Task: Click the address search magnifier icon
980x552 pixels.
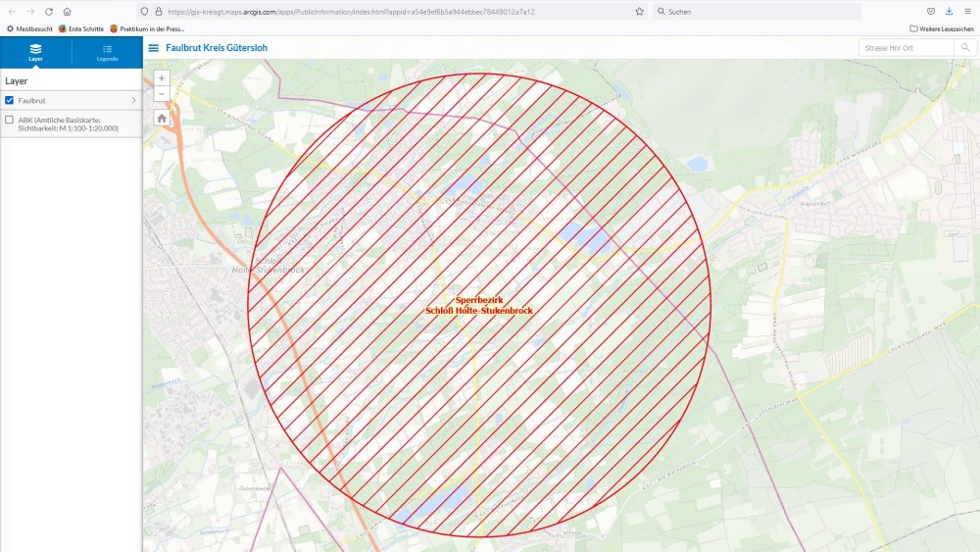Action: 965,47
